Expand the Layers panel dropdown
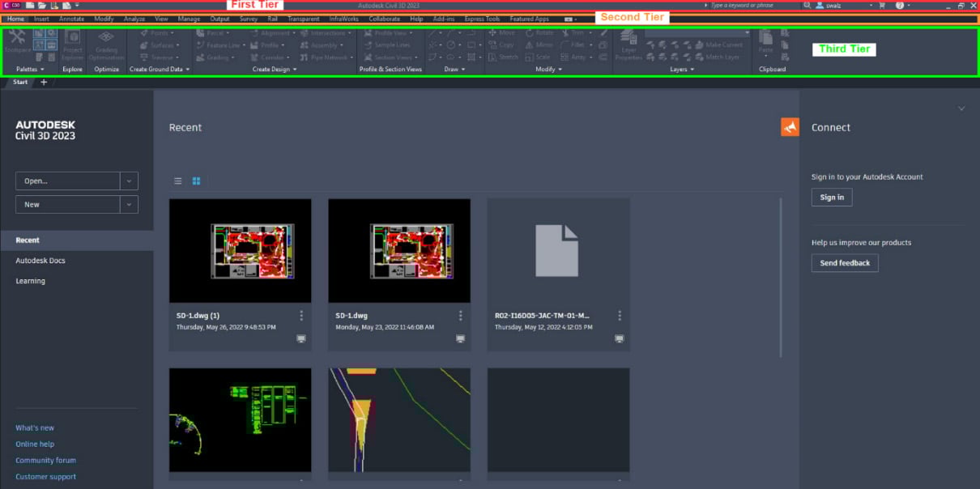The image size is (980, 489). tap(681, 70)
